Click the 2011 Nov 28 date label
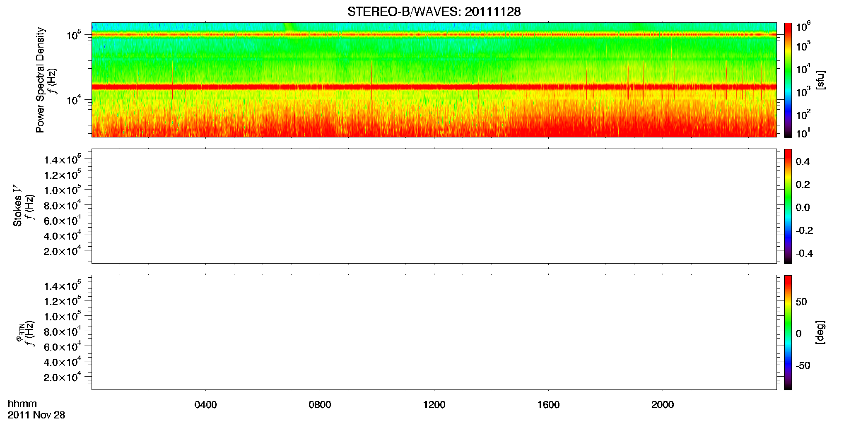The height and width of the screenshot is (447, 868). coord(36,415)
